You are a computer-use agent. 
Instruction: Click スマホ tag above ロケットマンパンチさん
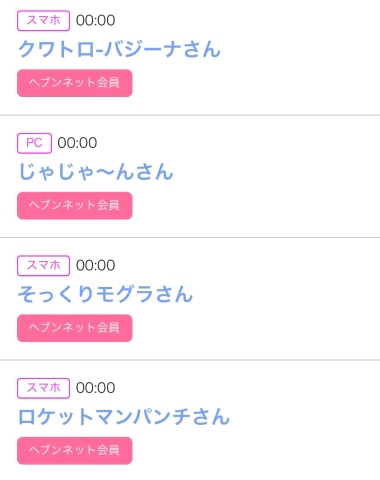pos(43,388)
